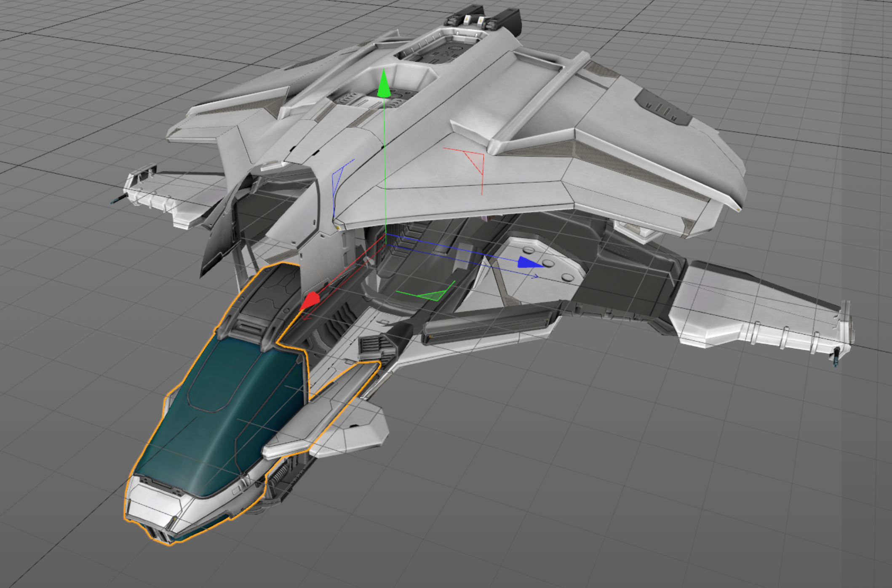
Task: Click the gun on the right wingtip
Action: (836, 356)
